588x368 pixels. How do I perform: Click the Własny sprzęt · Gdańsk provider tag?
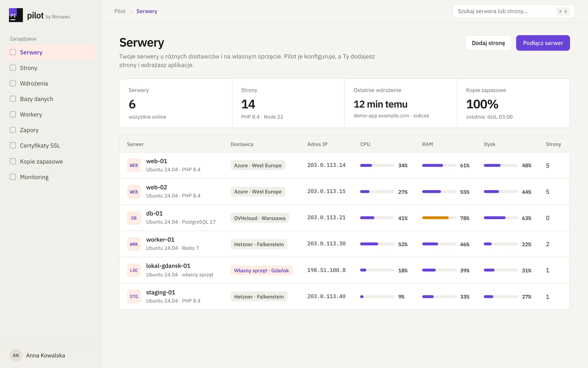point(261,271)
